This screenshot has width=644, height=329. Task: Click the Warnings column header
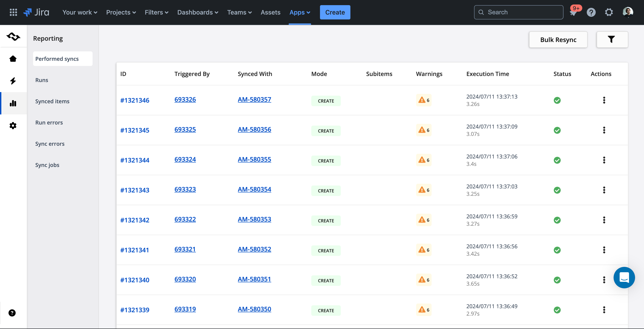click(429, 74)
